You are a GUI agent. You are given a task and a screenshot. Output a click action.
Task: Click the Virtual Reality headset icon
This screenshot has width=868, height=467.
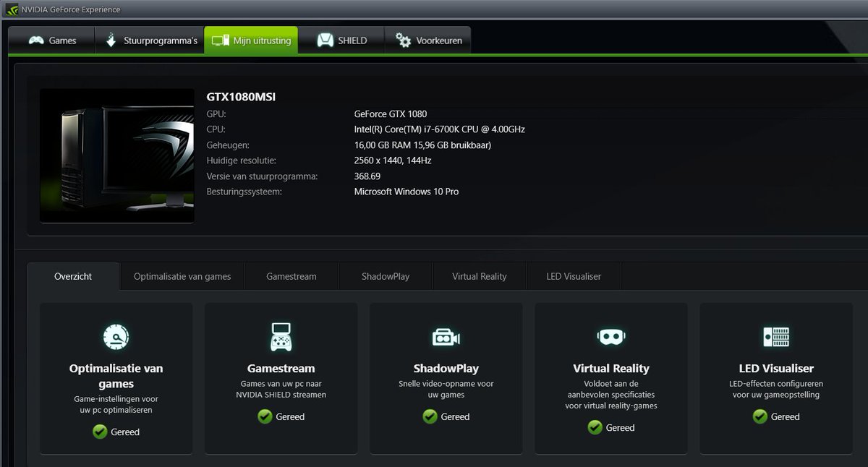pyautogui.click(x=611, y=337)
